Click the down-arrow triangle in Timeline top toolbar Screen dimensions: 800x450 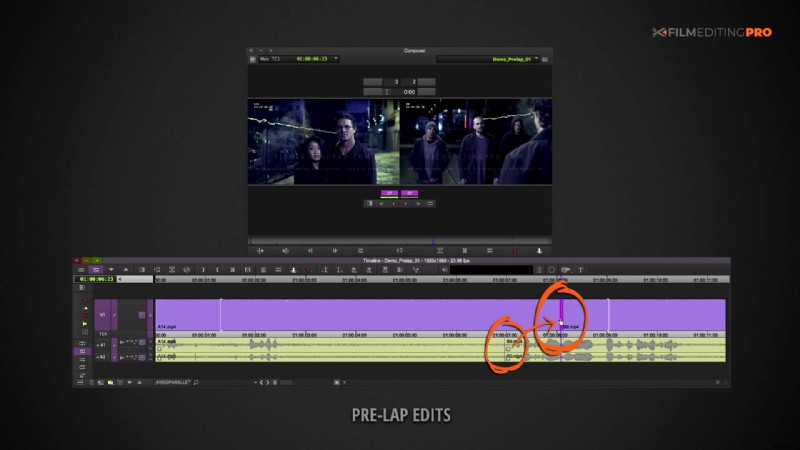pyautogui.click(x=111, y=270)
